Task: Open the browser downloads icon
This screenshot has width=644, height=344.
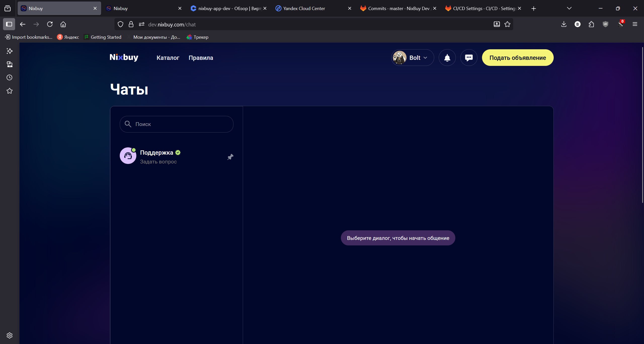Action: click(564, 24)
